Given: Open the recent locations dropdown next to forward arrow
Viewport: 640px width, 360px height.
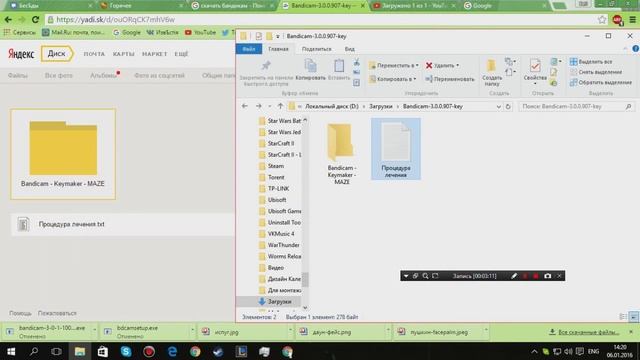Looking at the screenshot, I should pyautogui.click(x=269, y=107).
